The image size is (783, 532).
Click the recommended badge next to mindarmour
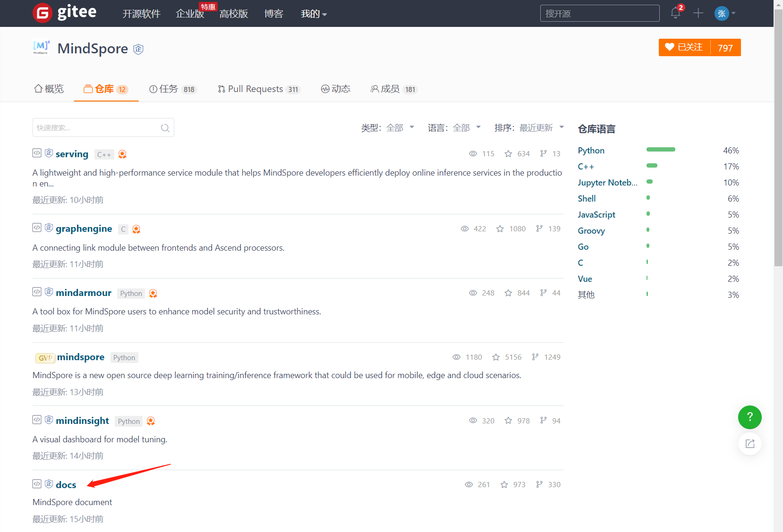pyautogui.click(x=153, y=294)
